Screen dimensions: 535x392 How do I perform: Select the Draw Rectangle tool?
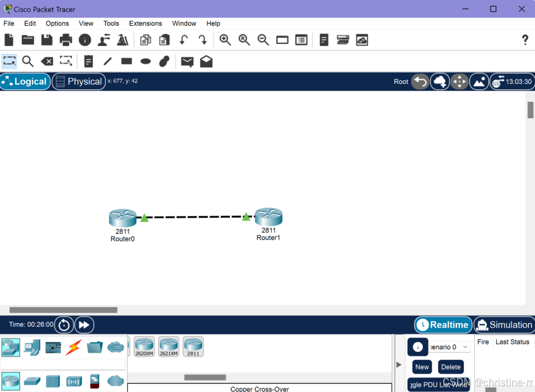[127, 61]
